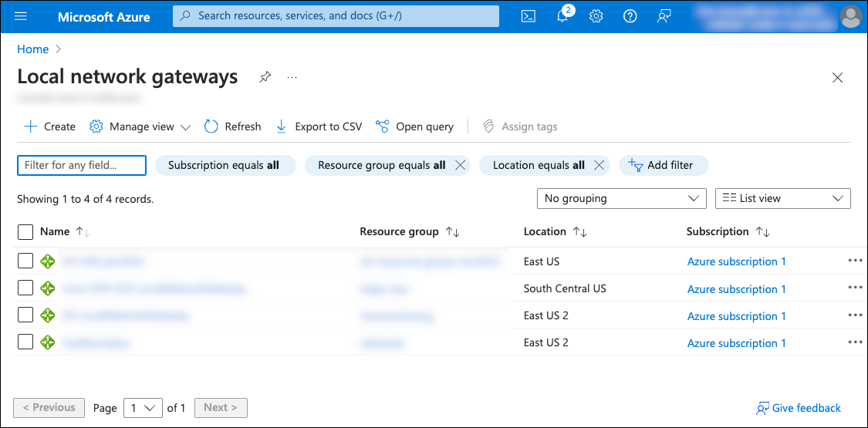Click the Create button
This screenshot has height=428, width=868.
click(50, 126)
